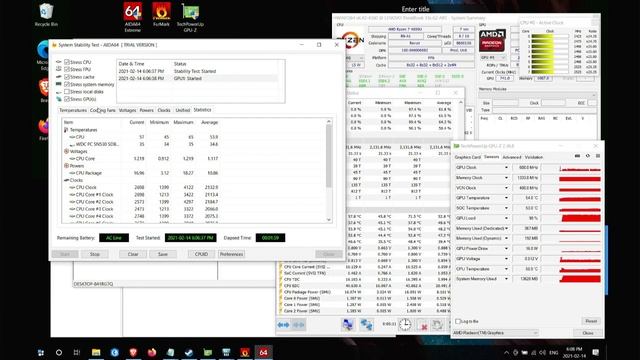Switch to Powers tab in AIDA64
The height and width of the screenshot is (360, 640).
click(147, 110)
